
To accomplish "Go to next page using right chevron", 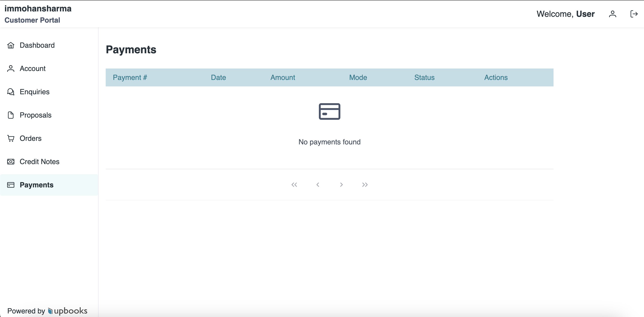I will point(341,184).
